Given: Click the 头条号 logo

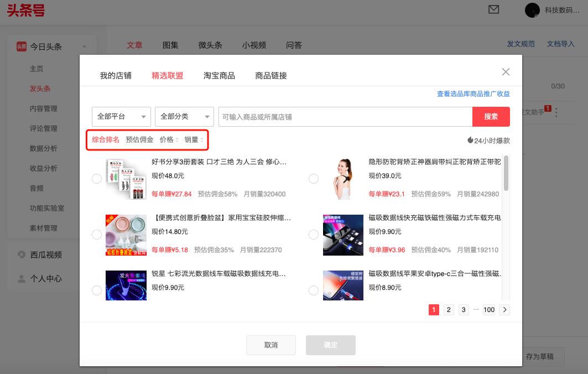Looking at the screenshot, I should coord(25,10).
